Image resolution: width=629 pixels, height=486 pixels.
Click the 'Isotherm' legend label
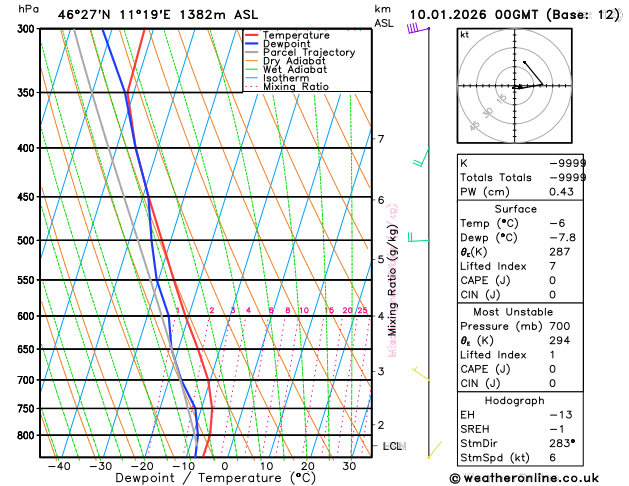286,78
